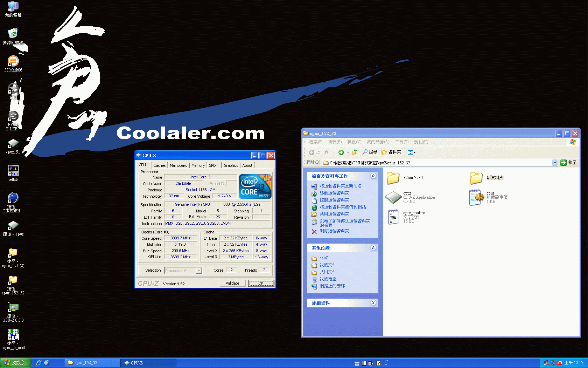Go to 共用文件 under 其他位置
588x368 pixels.
328,272
